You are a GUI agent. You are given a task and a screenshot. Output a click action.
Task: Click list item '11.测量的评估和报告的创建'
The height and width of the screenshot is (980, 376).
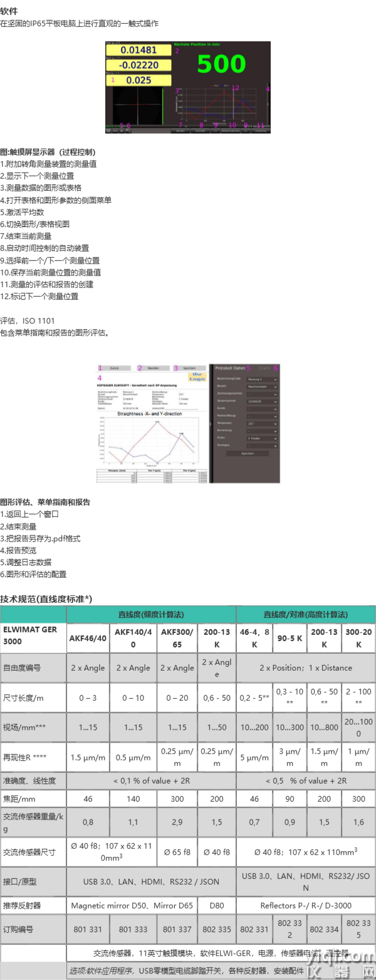[x=47, y=284]
